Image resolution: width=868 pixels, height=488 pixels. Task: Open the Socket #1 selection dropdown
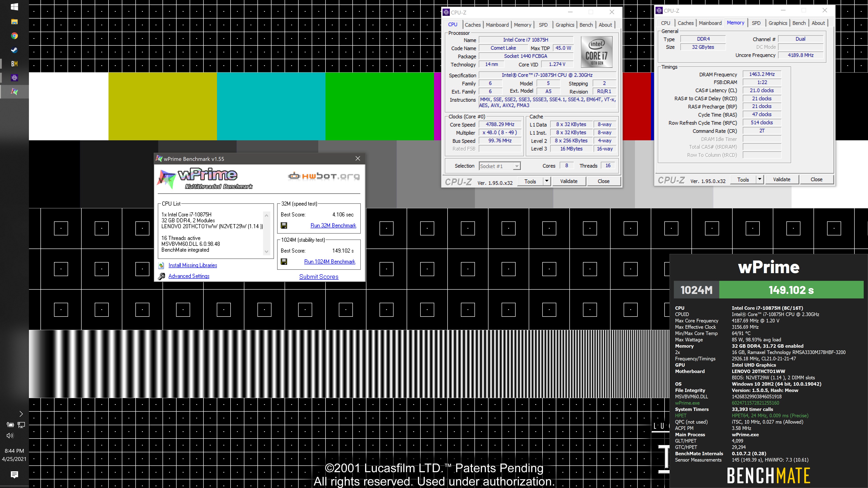[x=500, y=166]
